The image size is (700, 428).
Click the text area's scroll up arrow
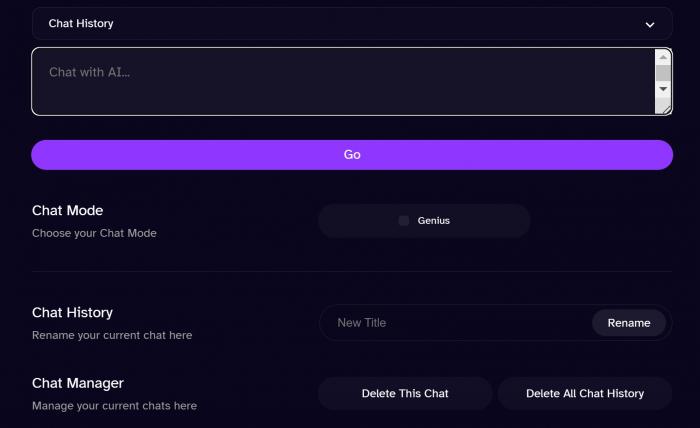662,57
